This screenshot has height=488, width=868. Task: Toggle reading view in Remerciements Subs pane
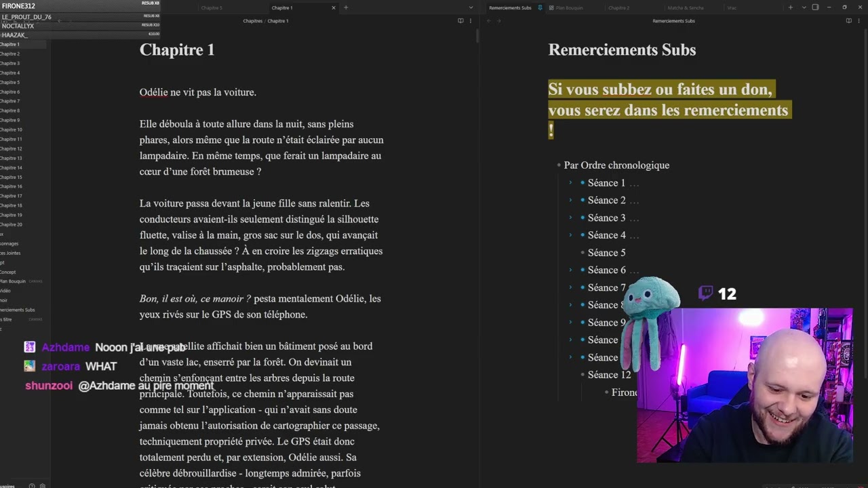click(x=848, y=20)
